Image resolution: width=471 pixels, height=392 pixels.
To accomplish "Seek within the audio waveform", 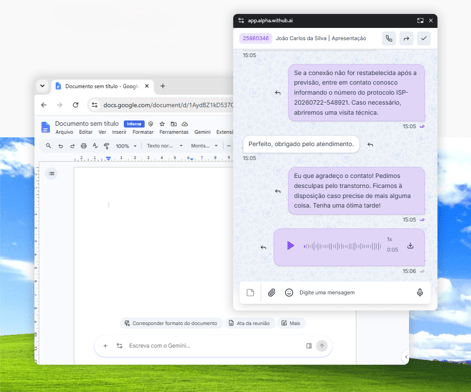I will click(x=342, y=246).
